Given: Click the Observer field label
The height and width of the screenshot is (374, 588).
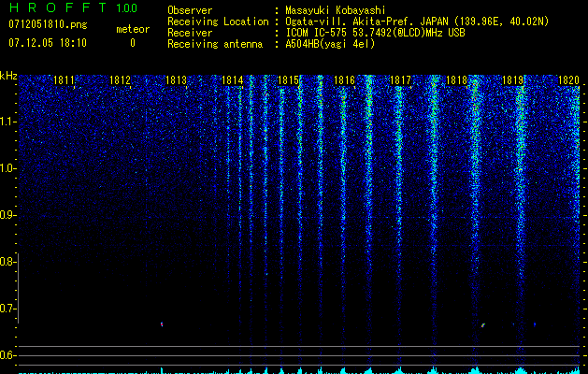Looking at the screenshot, I should (190, 10).
